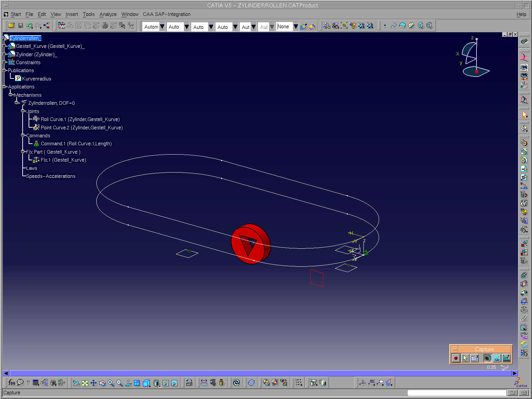532x399 pixels.
Task: Toggle Capture Vector mode icon
Action: (x=506, y=358)
